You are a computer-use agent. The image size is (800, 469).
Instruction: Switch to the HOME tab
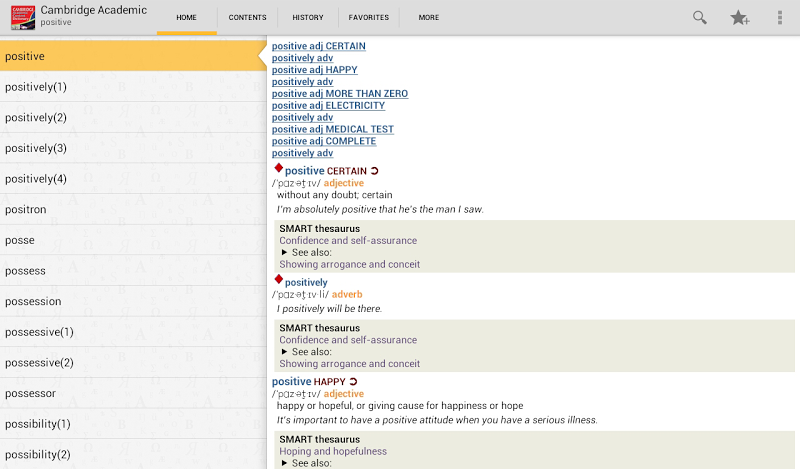187,18
